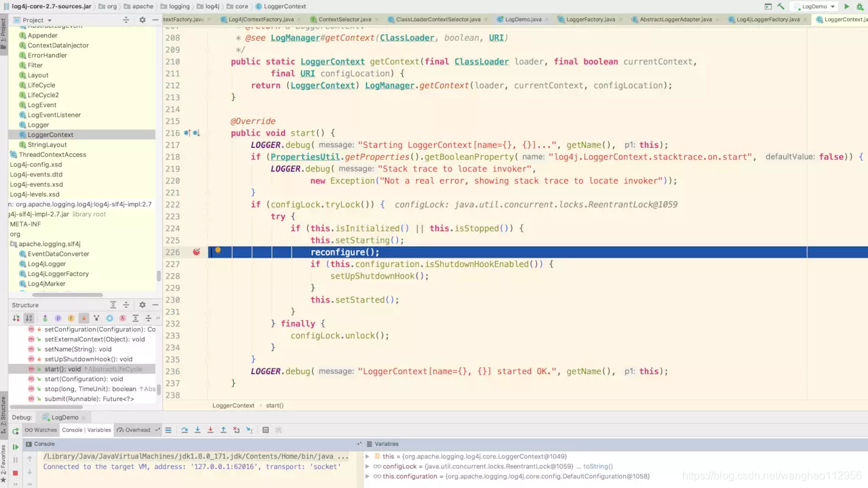Toggle Show Inherited members in Structure toolbar
Image resolution: width=868 pixels, height=488 pixels.
(x=45, y=318)
